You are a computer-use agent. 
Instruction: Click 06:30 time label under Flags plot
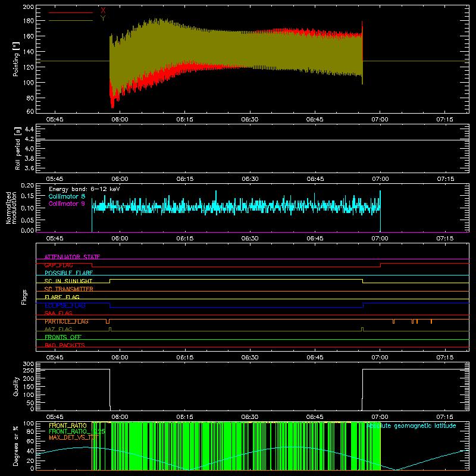click(250, 358)
